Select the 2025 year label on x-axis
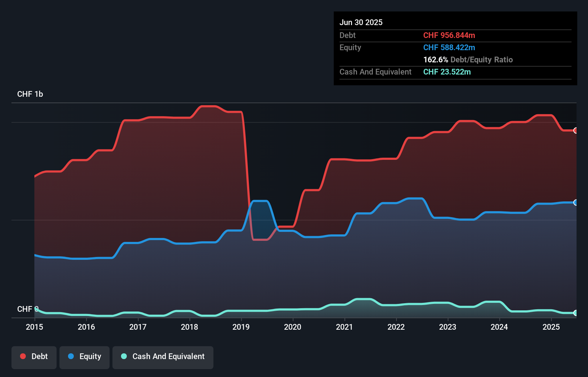Image resolution: width=588 pixels, height=377 pixels. [x=551, y=327]
